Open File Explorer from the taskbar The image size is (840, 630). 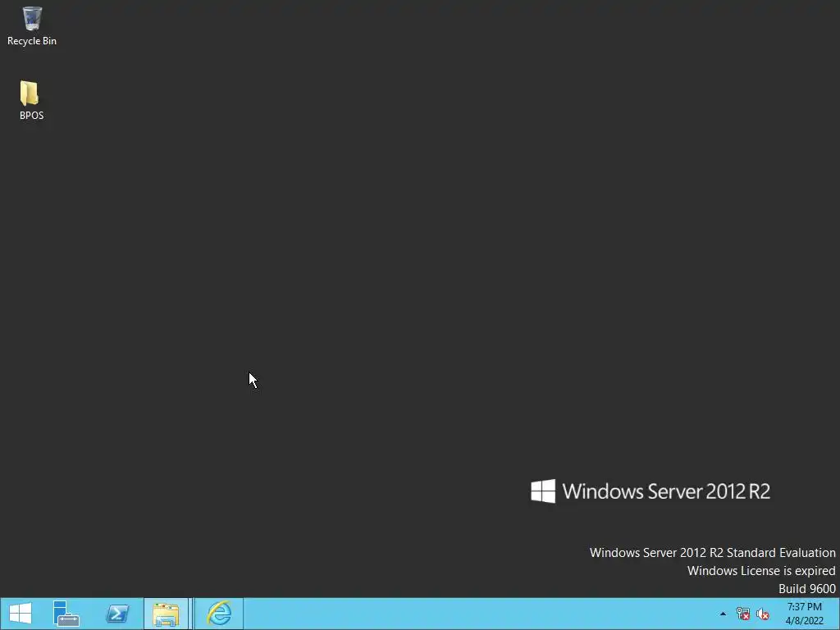point(166,614)
